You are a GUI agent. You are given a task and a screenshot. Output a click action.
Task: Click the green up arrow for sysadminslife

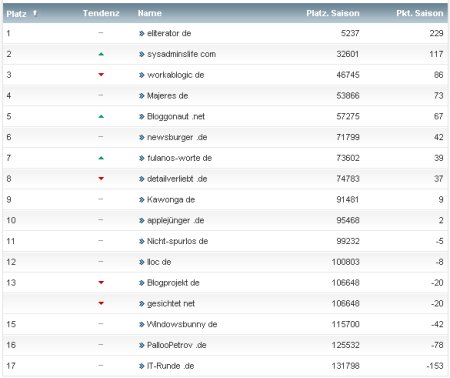coord(101,54)
